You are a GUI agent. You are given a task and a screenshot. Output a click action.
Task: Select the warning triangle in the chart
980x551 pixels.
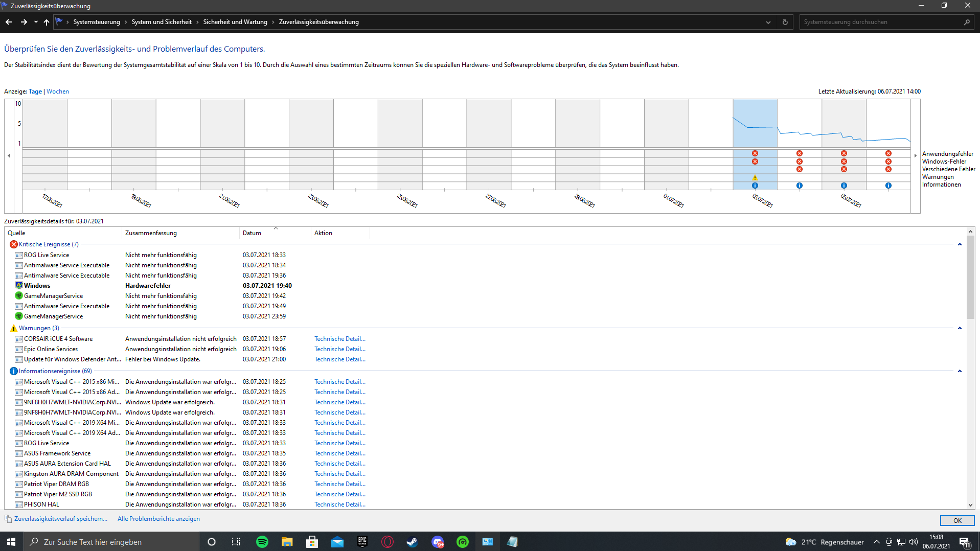(x=755, y=178)
